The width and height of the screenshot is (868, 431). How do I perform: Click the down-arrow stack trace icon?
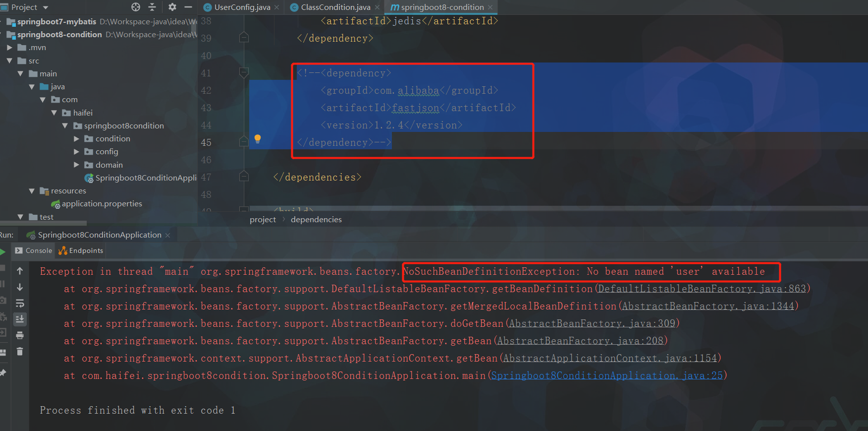coord(20,287)
